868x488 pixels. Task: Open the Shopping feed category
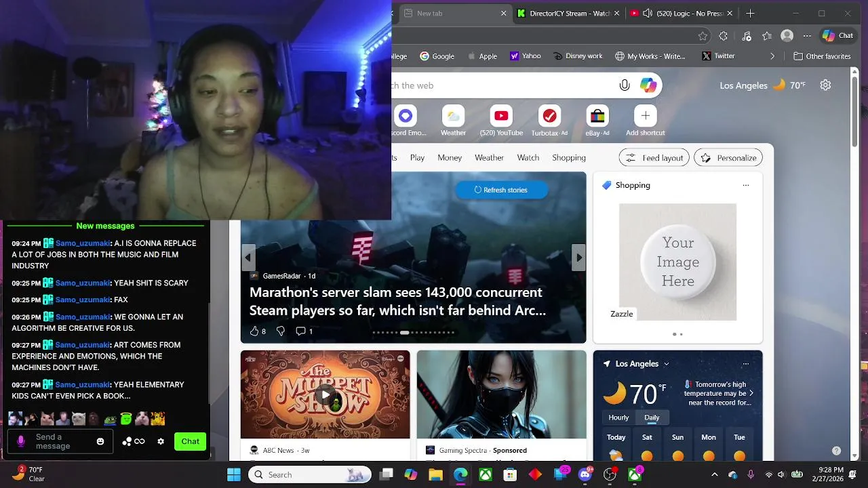569,158
